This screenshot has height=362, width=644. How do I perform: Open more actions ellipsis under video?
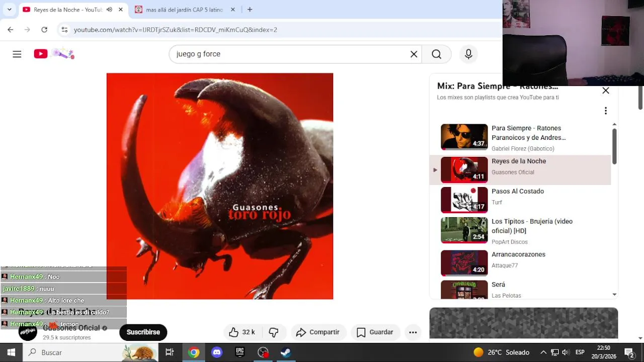point(413,332)
